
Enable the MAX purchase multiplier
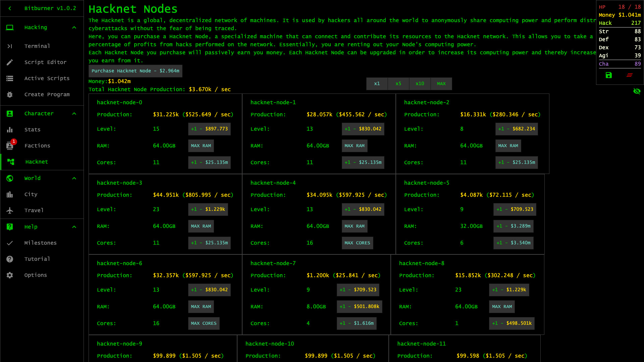tap(441, 83)
